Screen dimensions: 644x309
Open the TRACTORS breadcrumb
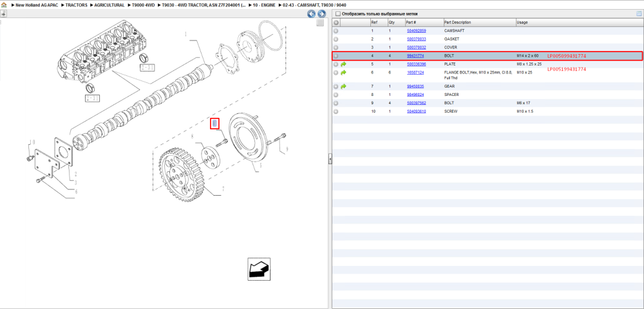pyautogui.click(x=78, y=5)
